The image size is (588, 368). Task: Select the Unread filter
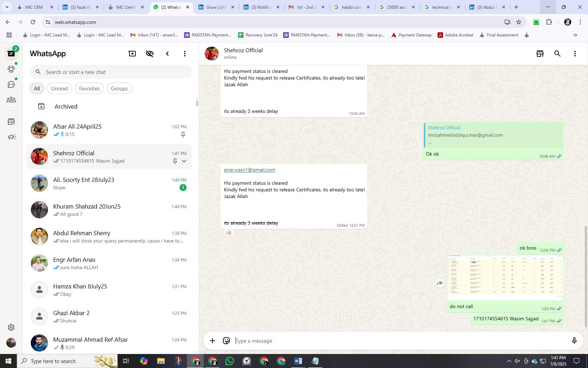[59, 88]
